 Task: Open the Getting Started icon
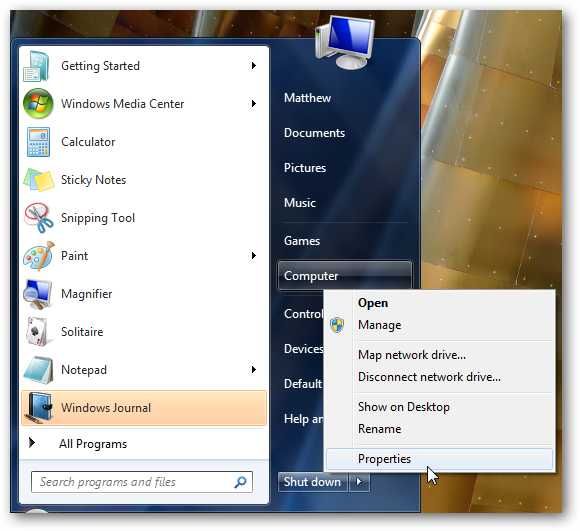coord(37,66)
